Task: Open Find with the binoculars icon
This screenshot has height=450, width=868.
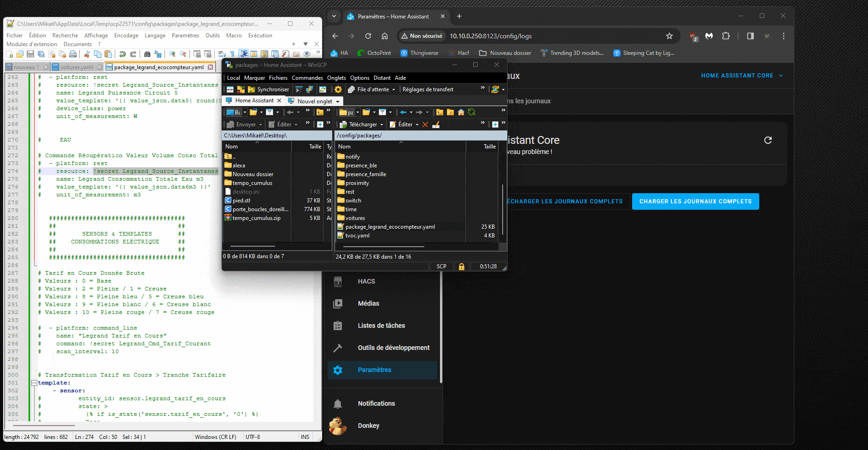Action: pyautogui.click(x=147, y=54)
